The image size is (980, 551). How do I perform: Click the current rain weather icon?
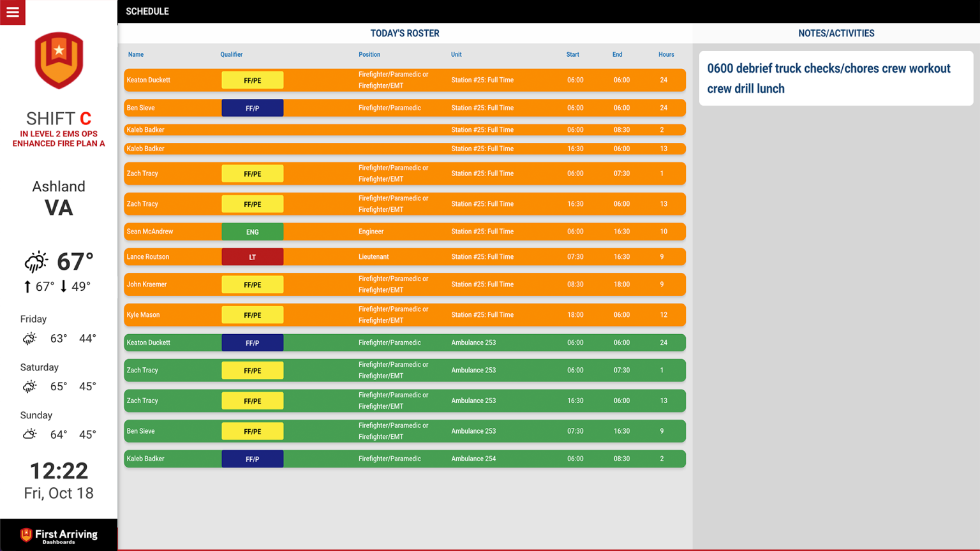(36, 261)
